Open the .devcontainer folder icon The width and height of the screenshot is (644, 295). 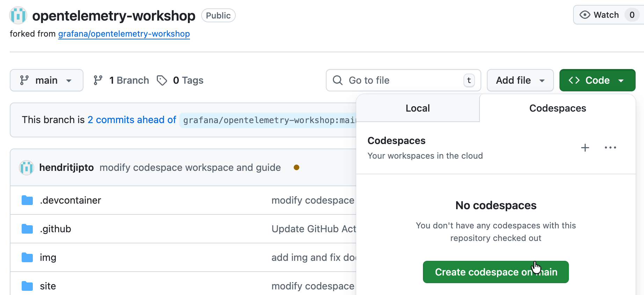[27, 201]
